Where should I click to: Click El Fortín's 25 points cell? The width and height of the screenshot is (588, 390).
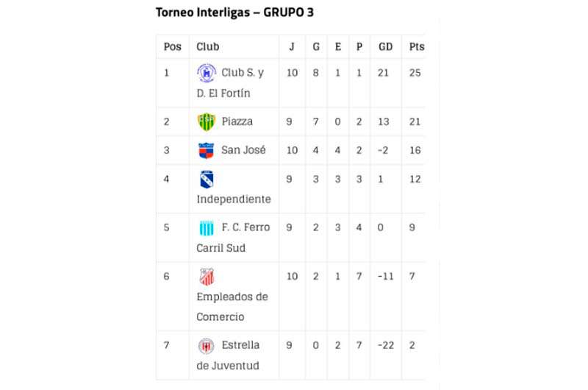(415, 73)
